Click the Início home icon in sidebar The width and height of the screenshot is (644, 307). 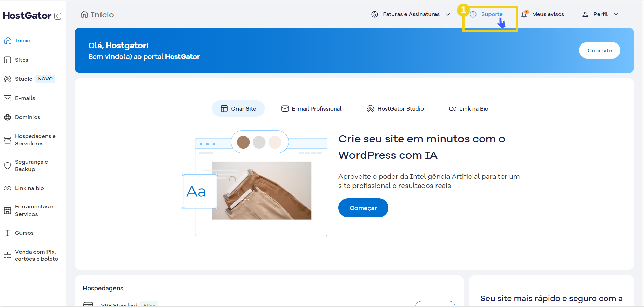point(8,41)
